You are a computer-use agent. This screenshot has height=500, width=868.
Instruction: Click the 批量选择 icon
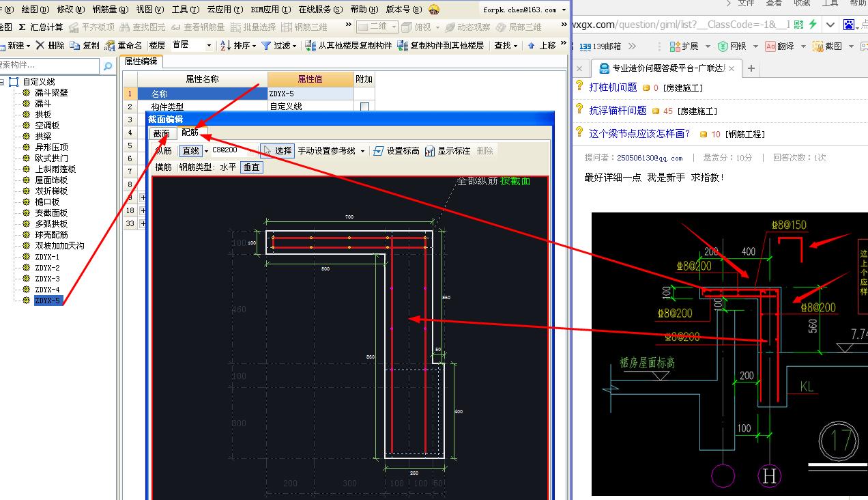[x=236, y=27]
